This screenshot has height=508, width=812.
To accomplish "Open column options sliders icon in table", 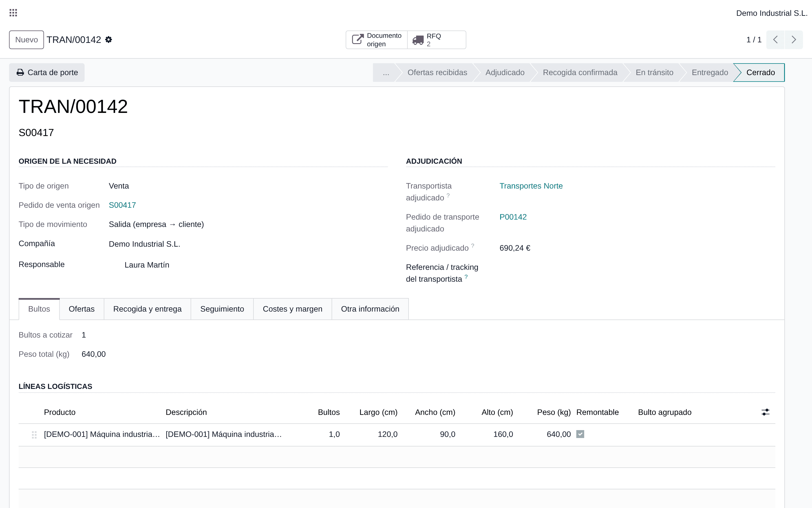I will (x=765, y=412).
